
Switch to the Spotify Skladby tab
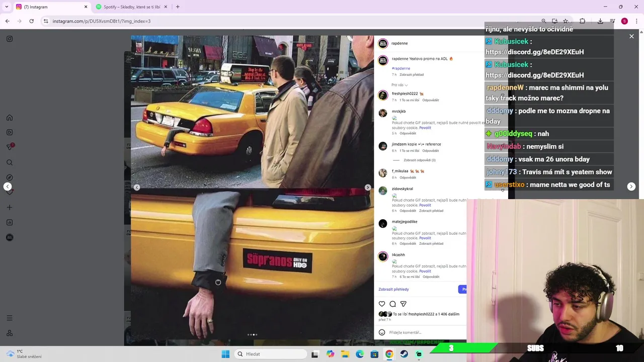click(131, 7)
